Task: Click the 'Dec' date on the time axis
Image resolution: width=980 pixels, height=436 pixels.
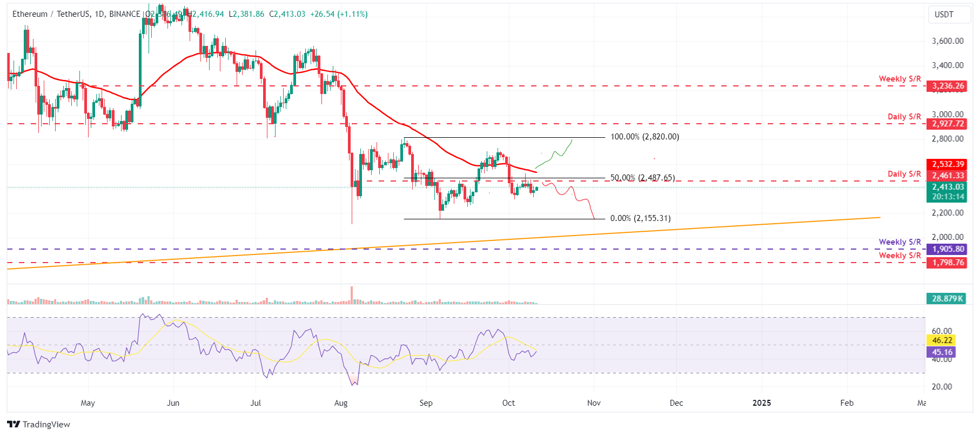Action: pos(676,403)
